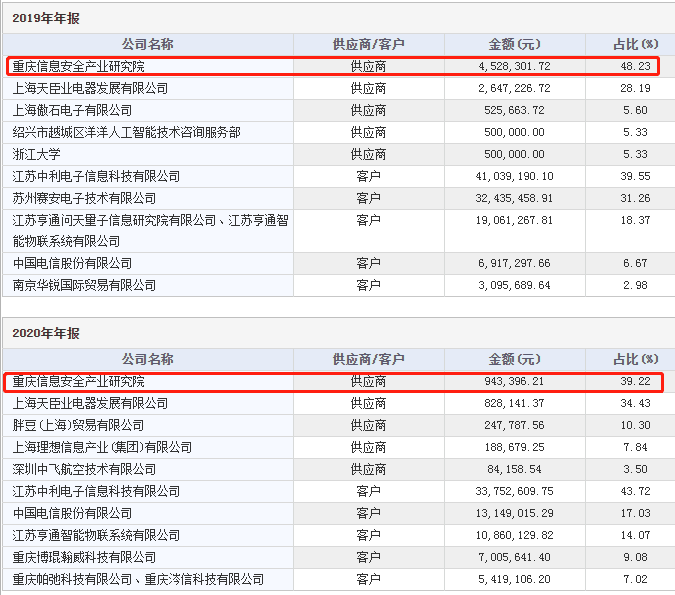Screen dimensions: 675x595
Task: Select 上海徽石电子有限公司 row name
Action: [72, 110]
